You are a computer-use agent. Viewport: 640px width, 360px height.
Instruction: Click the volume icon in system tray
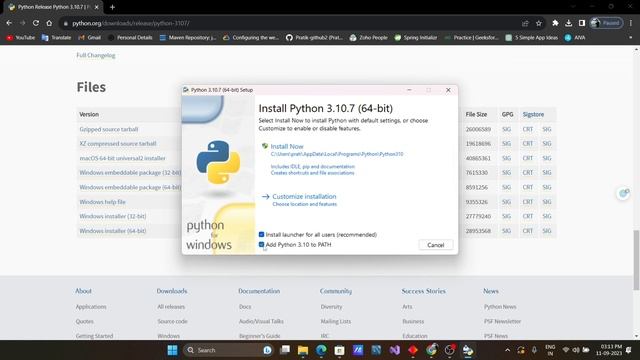click(576, 350)
